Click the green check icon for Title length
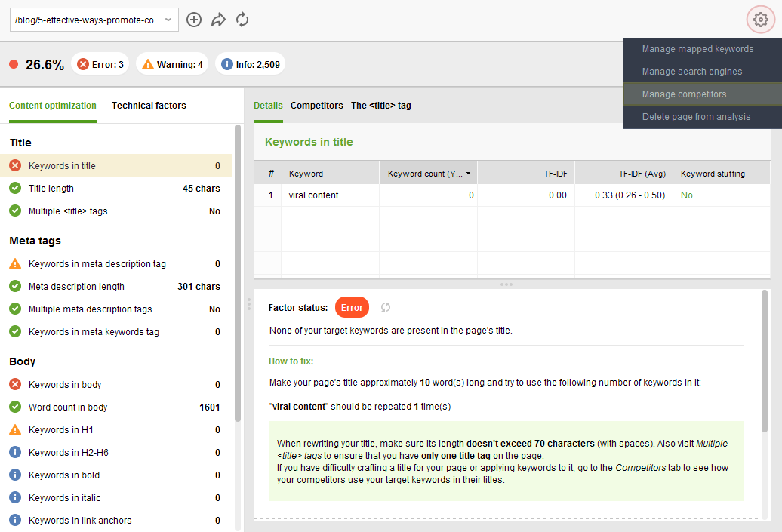This screenshot has height=532, width=782. coord(15,188)
